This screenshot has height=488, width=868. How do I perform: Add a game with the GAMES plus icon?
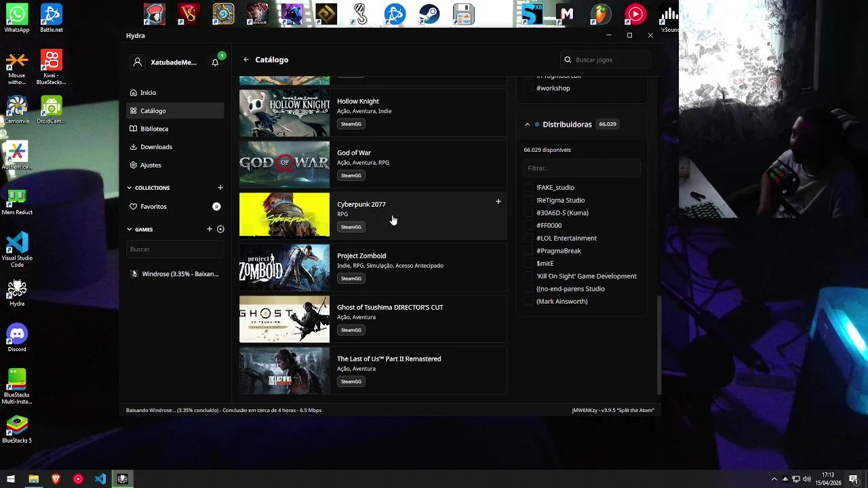pyautogui.click(x=210, y=229)
